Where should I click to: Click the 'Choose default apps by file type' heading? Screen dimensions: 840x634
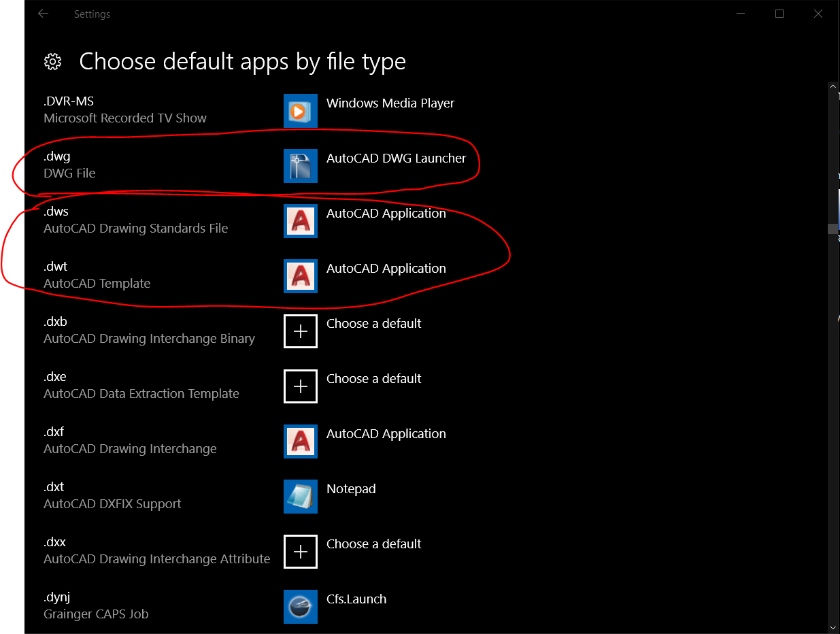tap(243, 62)
